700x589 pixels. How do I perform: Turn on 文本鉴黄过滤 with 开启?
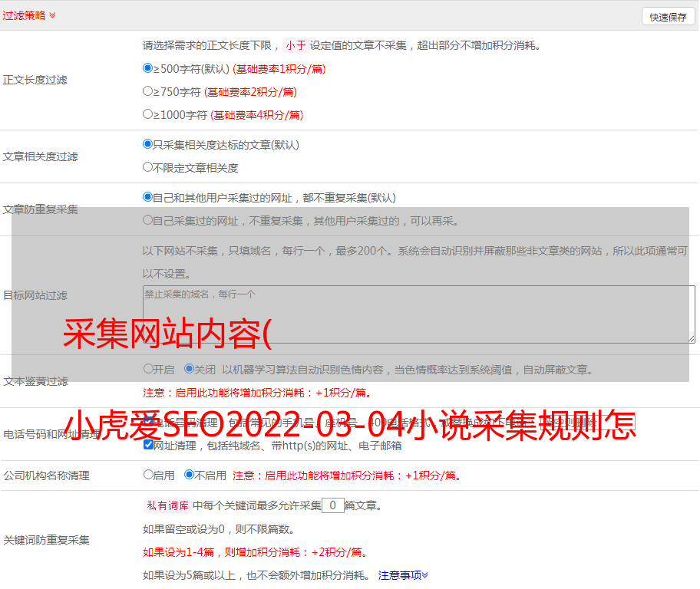pos(148,369)
